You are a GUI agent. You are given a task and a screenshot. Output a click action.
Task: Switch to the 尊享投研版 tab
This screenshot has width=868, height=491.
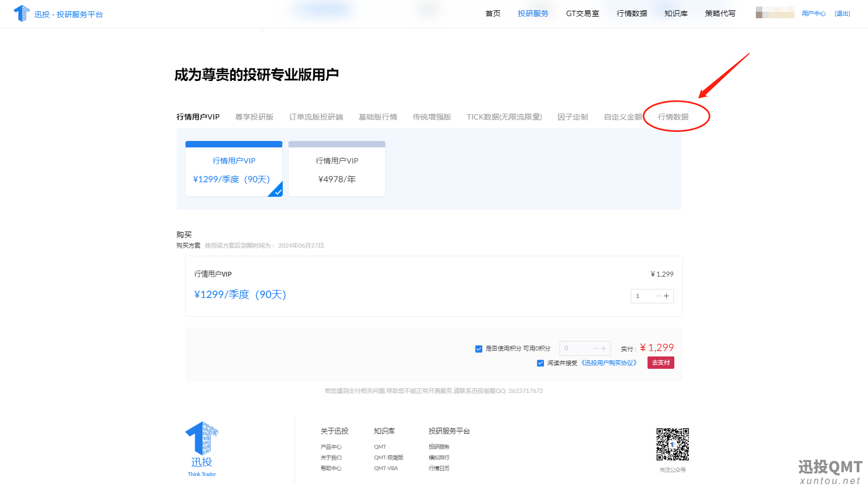pyautogui.click(x=254, y=117)
